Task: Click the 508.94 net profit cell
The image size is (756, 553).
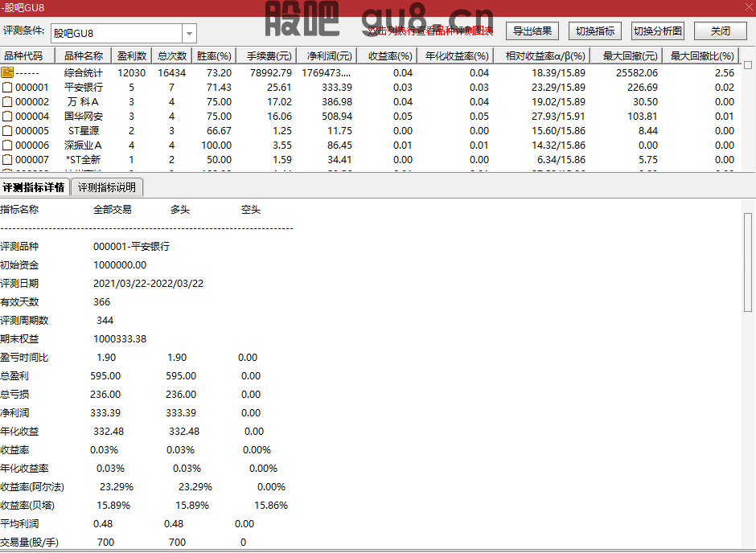Action: click(x=336, y=116)
